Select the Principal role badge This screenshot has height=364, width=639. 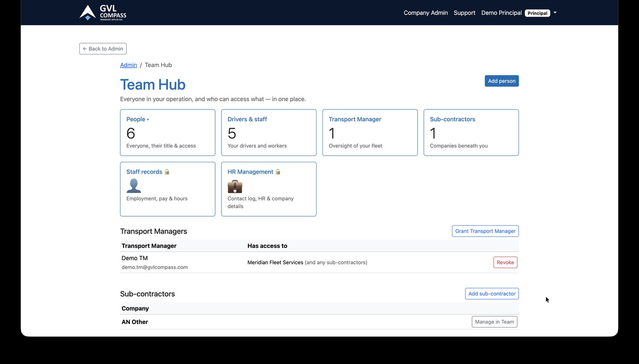(x=538, y=13)
